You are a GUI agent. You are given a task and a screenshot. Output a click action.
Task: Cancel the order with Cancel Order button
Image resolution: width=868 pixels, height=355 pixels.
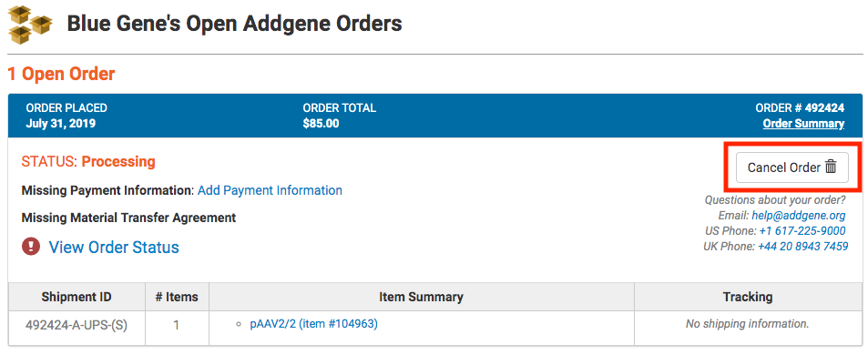pyautogui.click(x=791, y=167)
